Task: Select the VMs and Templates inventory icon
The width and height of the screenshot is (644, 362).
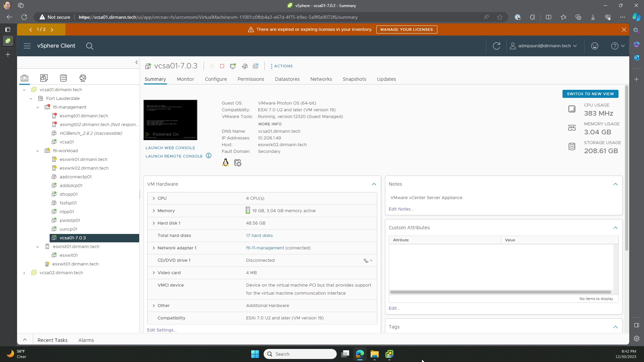Action: coord(44,78)
